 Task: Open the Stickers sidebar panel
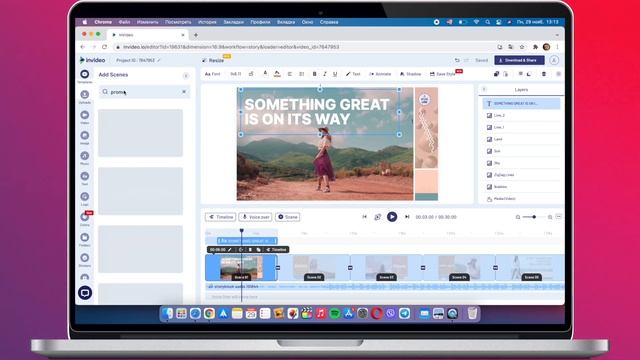tap(84, 260)
